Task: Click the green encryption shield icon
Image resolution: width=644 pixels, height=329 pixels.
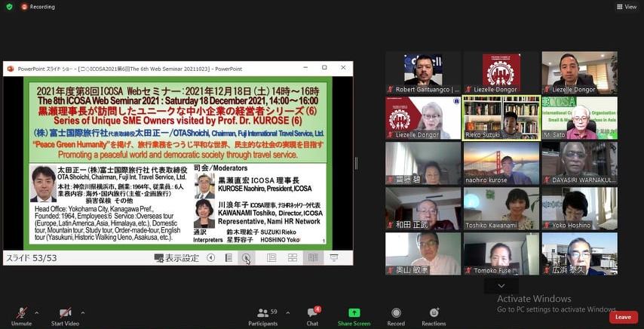Action: click(x=9, y=7)
